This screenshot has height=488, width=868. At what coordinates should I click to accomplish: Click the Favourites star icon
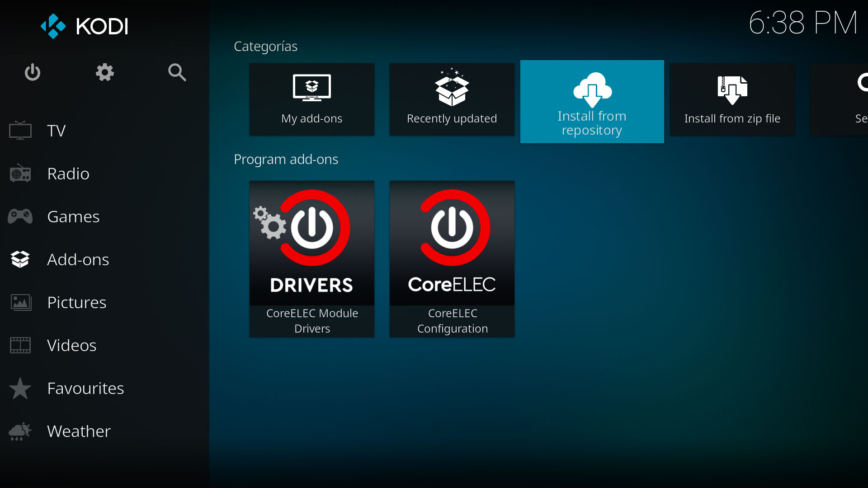click(20, 388)
